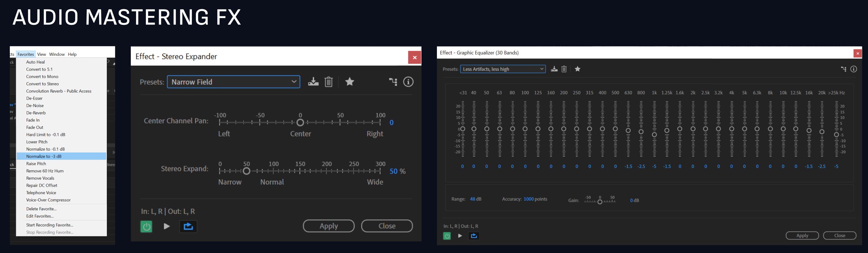Viewport: 868px width, 253px height.
Task: Choose Remove 60 Hz Hum
Action: (61, 171)
